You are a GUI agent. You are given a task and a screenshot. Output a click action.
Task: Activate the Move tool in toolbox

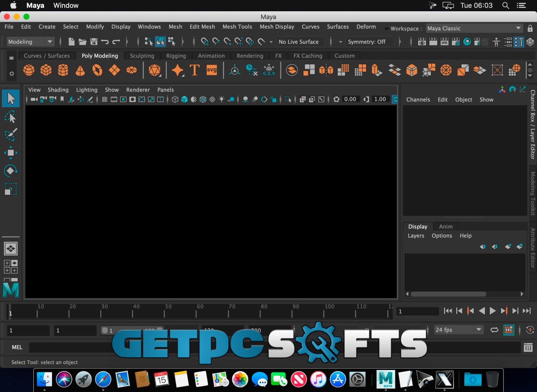point(11,153)
